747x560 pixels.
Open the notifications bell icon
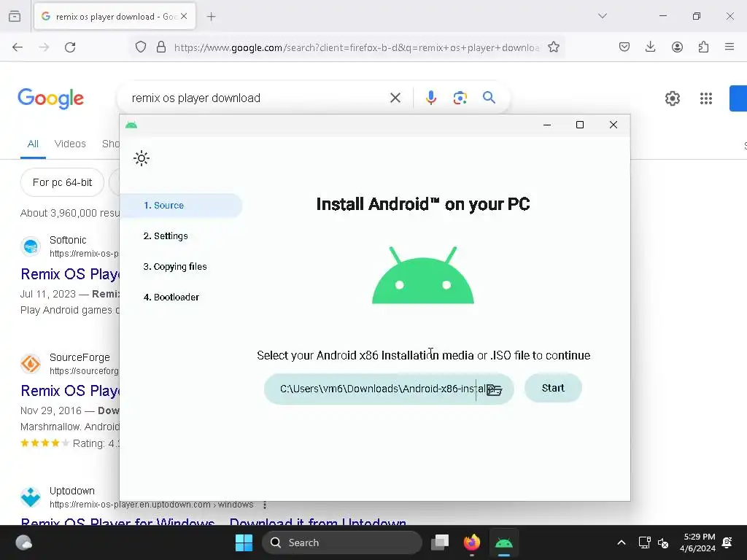(727, 542)
